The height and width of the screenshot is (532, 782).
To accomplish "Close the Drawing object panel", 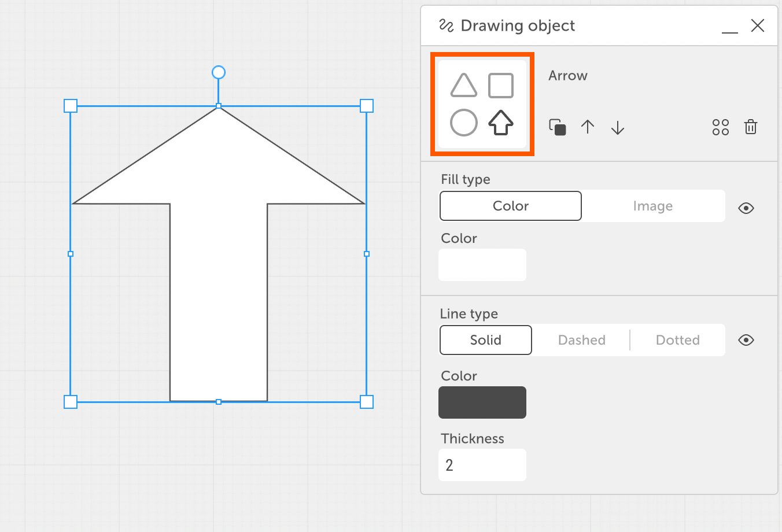I will tap(758, 25).
